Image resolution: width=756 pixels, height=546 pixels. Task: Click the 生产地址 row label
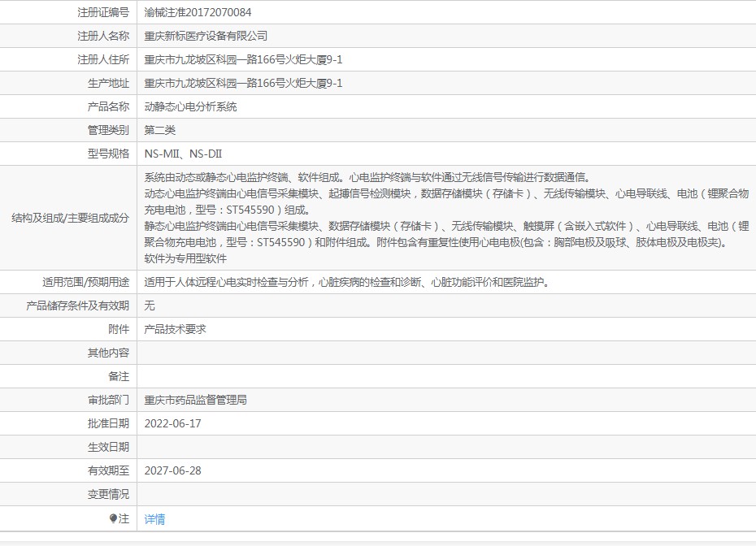point(108,84)
